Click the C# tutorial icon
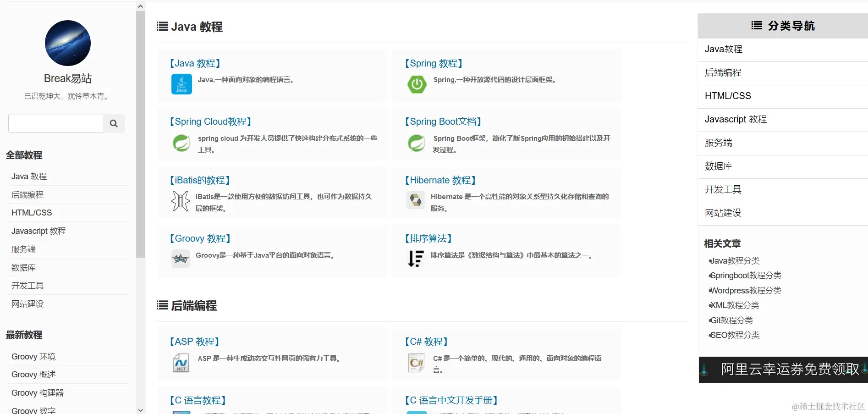Screen dimensions: 868x414 [416, 363]
